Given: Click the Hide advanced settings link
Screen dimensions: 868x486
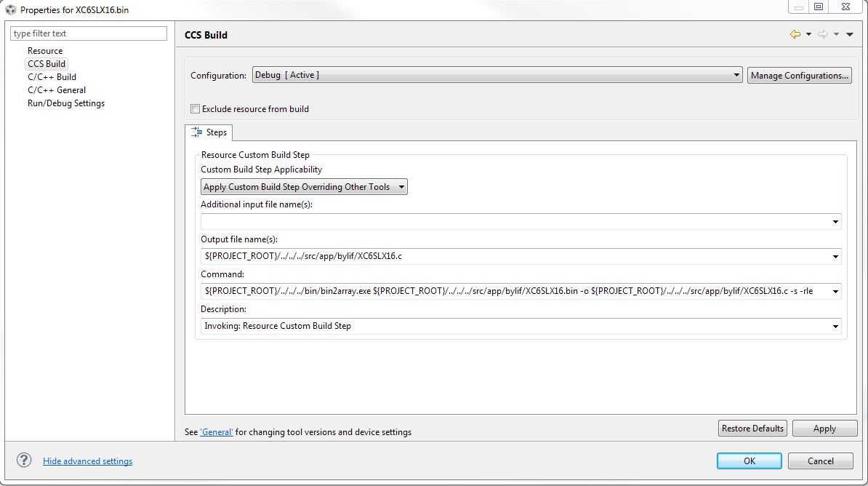Looking at the screenshot, I should coord(87,460).
